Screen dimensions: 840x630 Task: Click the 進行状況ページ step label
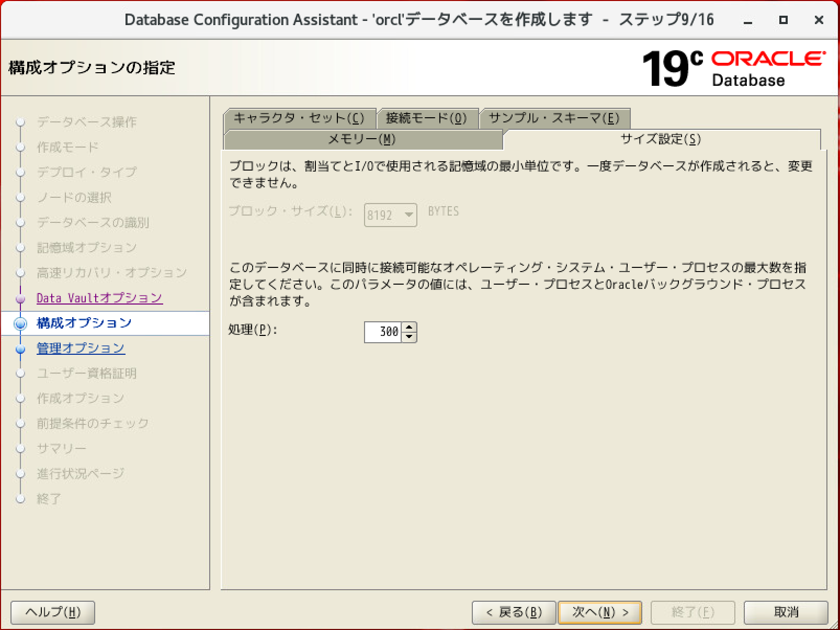point(81,474)
